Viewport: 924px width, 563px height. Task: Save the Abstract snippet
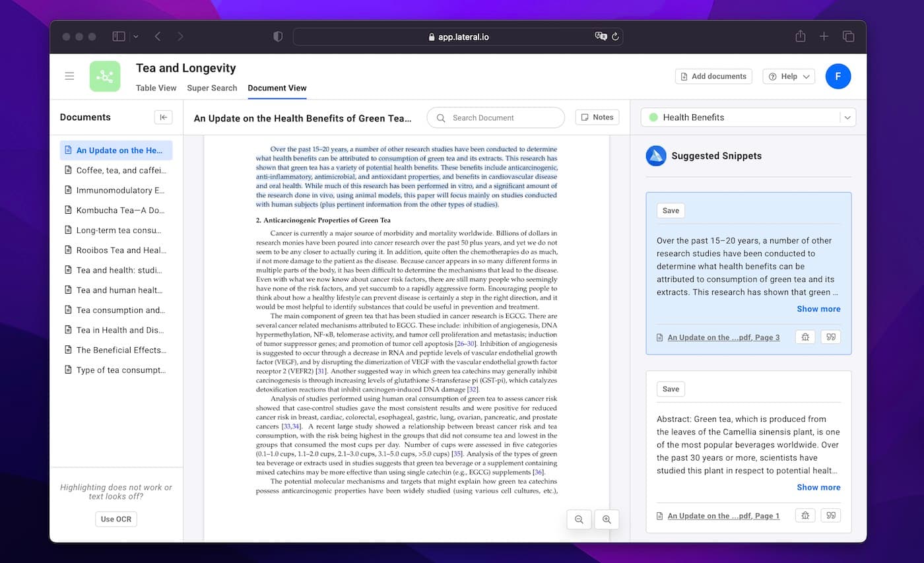tap(671, 389)
